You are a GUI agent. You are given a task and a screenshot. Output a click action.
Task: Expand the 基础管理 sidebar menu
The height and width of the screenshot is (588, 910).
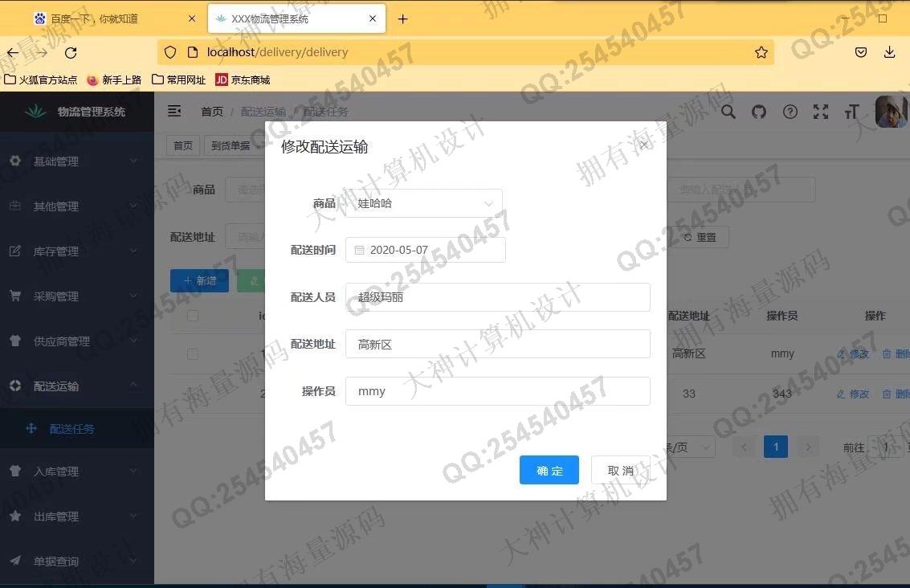pyautogui.click(x=77, y=161)
